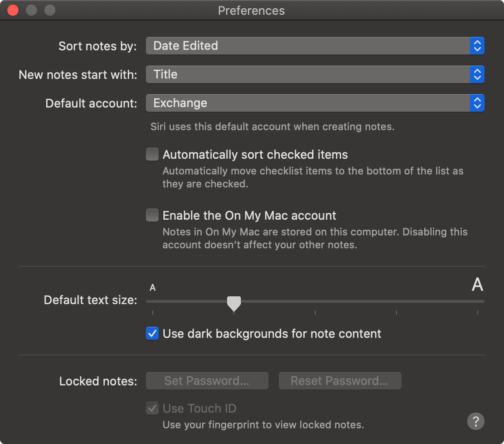Click the default text size slider thumb
This screenshot has width=504, height=444.
pos(234,303)
